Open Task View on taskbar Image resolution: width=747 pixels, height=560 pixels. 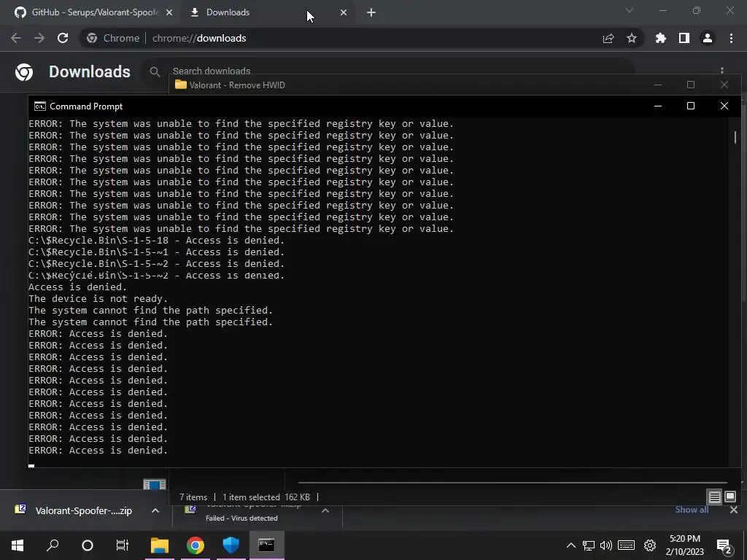point(123,545)
